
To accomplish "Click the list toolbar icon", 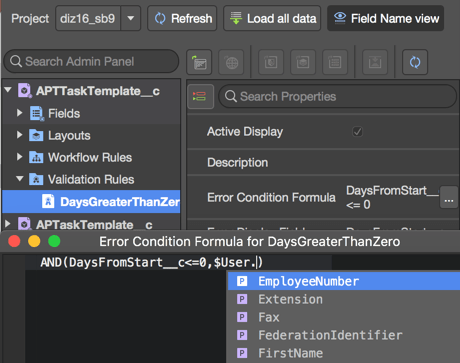I will [335, 62].
